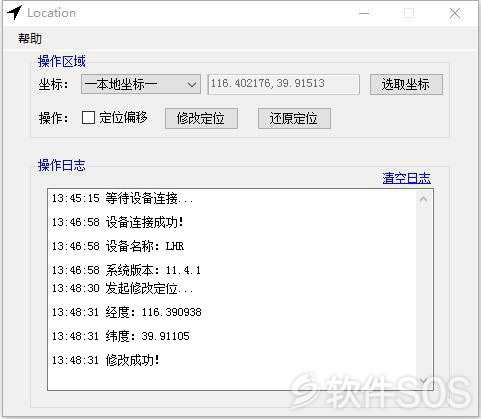The height and width of the screenshot is (419, 481).
Task: Select the 设备连接成功! log entry
Action: (118, 222)
